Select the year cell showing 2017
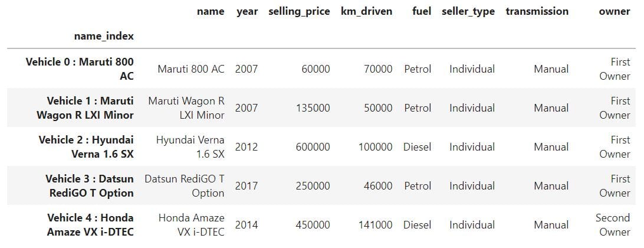The height and width of the screenshot is (248, 644). click(x=247, y=186)
